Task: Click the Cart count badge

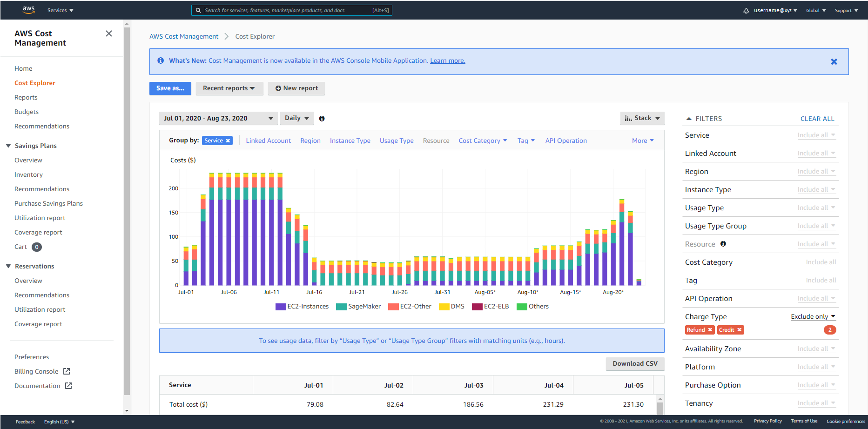Action: (x=37, y=247)
